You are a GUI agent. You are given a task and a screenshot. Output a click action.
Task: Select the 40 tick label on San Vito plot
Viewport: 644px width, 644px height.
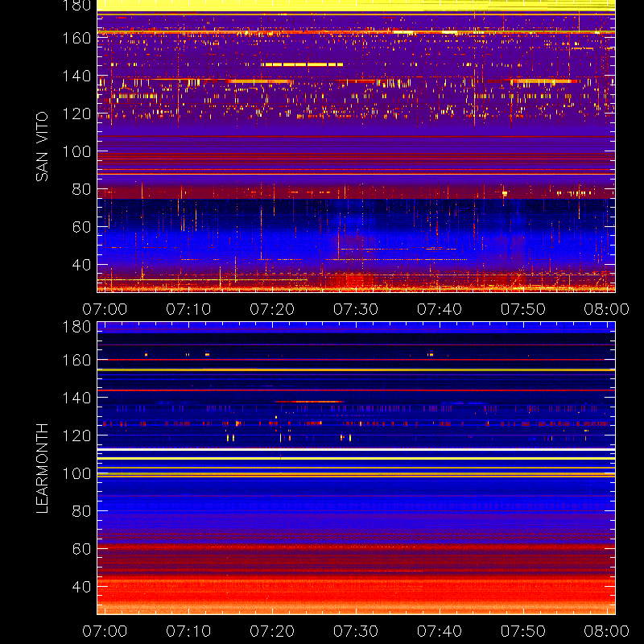(81, 265)
